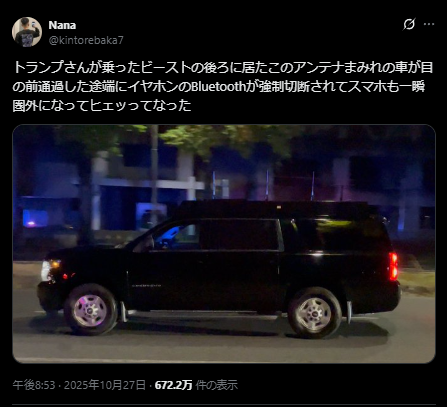Click the 2025年10月27日 date text
447x407 pixels.
105,385
